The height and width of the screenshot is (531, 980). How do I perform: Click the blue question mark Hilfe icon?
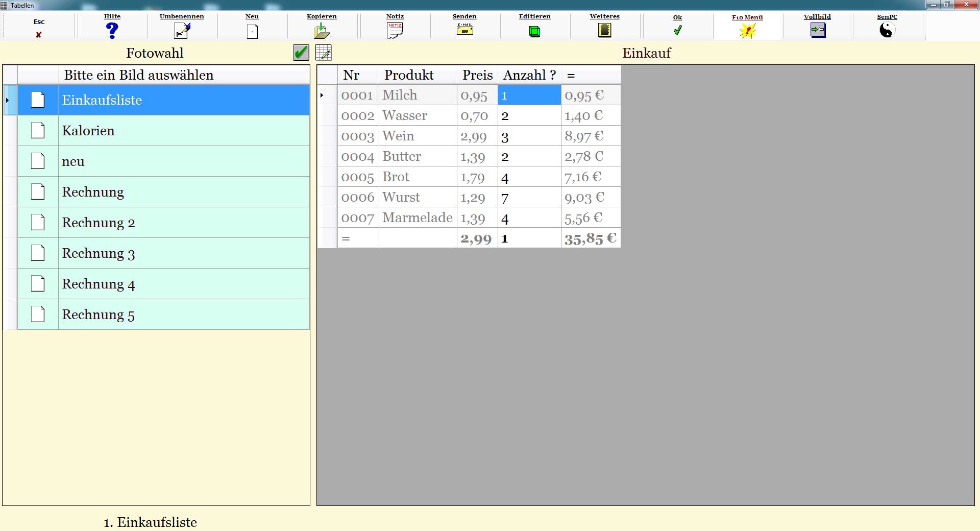112,31
